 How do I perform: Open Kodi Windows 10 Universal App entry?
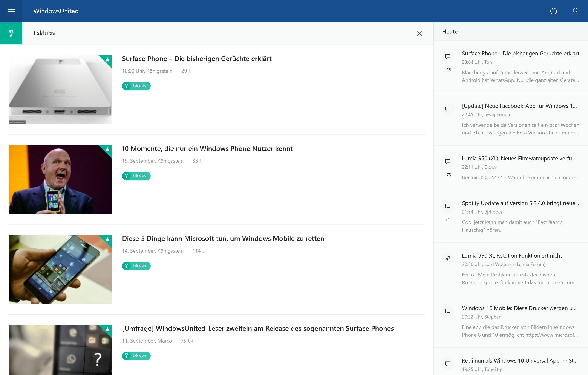[519, 361]
